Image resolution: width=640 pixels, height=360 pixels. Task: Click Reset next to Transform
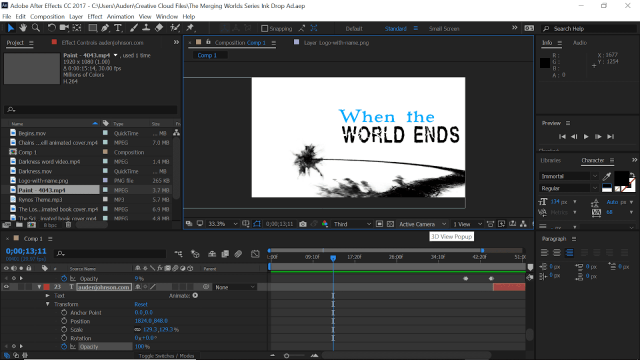141,304
